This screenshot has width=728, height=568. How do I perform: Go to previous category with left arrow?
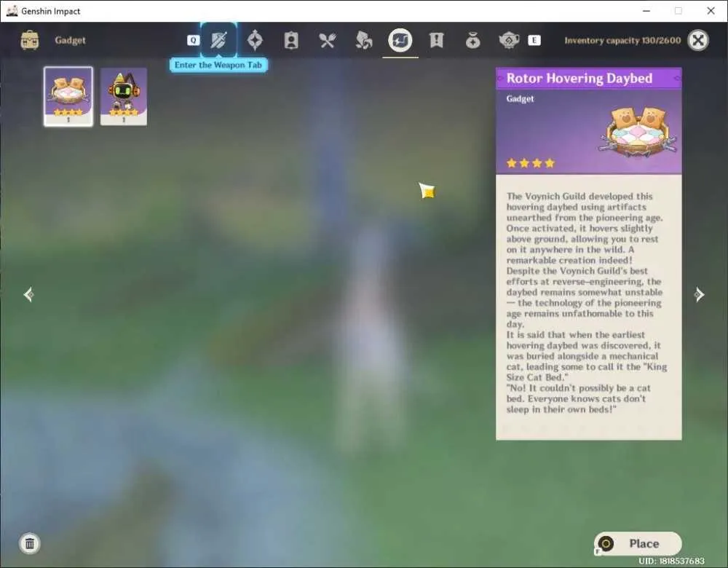coord(28,294)
